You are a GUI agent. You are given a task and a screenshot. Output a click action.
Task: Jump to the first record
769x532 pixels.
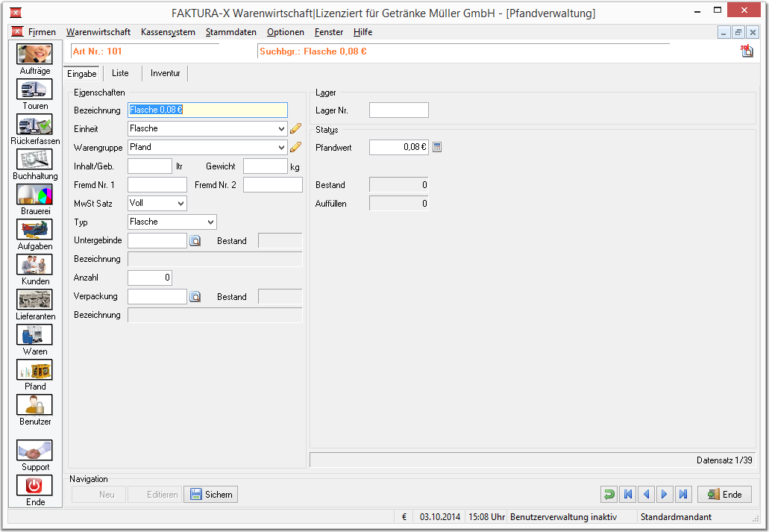click(628, 494)
